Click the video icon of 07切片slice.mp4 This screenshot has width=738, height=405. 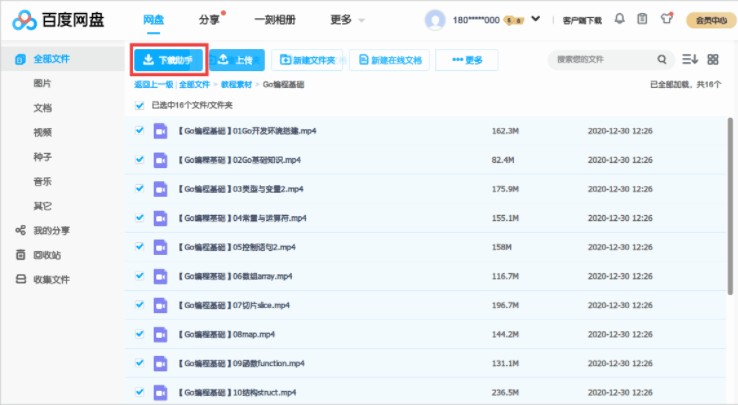point(160,305)
